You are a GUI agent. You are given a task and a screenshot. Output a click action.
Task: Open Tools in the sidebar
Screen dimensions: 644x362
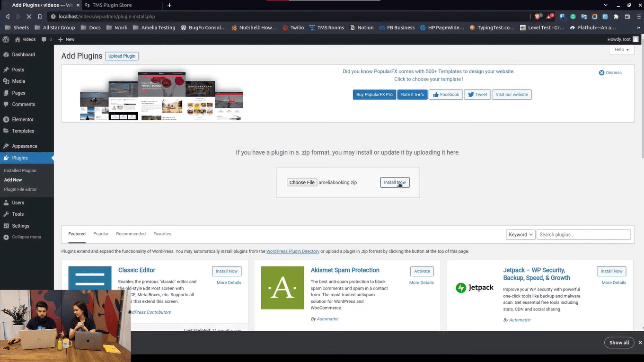(x=18, y=214)
